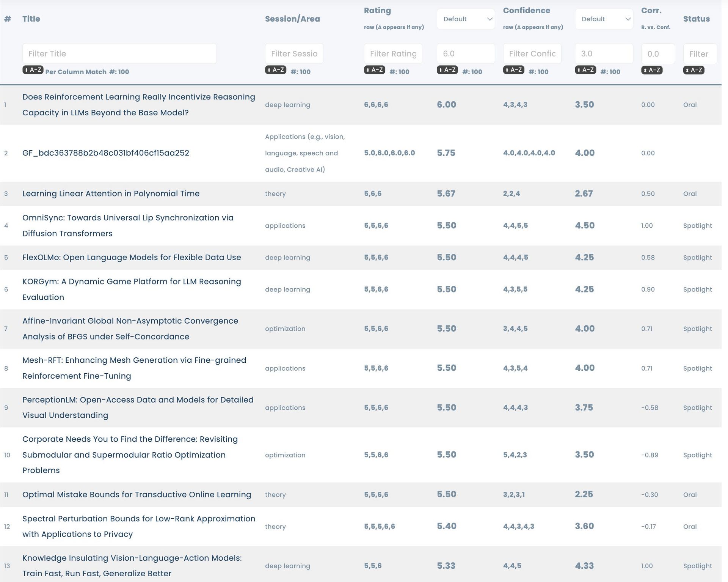Open the Rating Default dropdown
The image size is (728, 582).
tap(466, 19)
